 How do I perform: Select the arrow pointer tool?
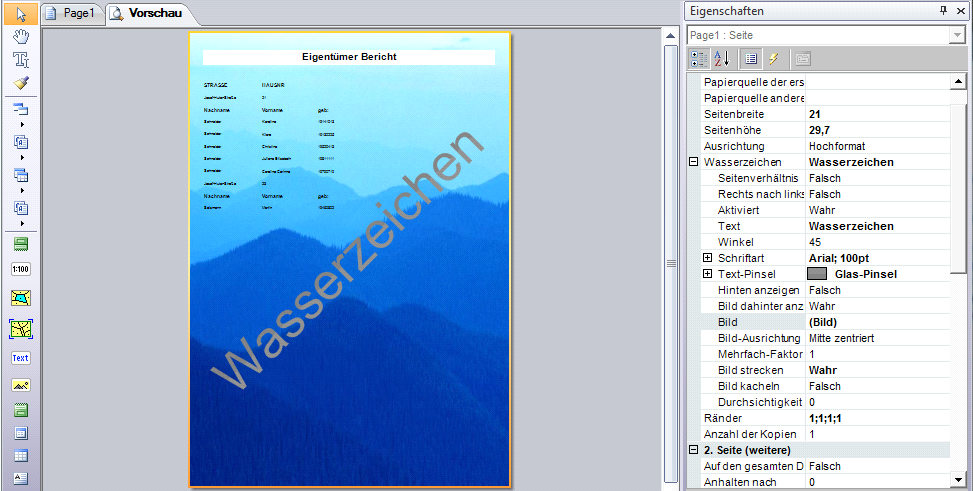[x=21, y=14]
